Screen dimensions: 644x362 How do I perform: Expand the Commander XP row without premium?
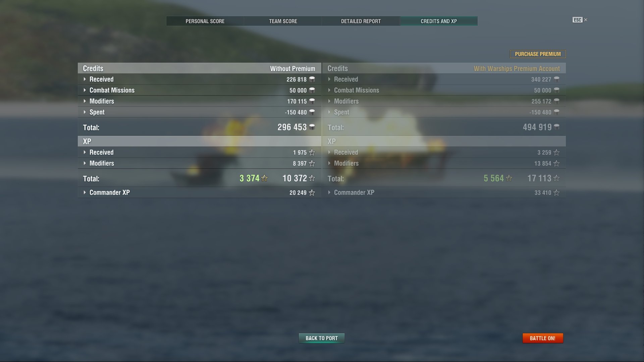(200, 192)
